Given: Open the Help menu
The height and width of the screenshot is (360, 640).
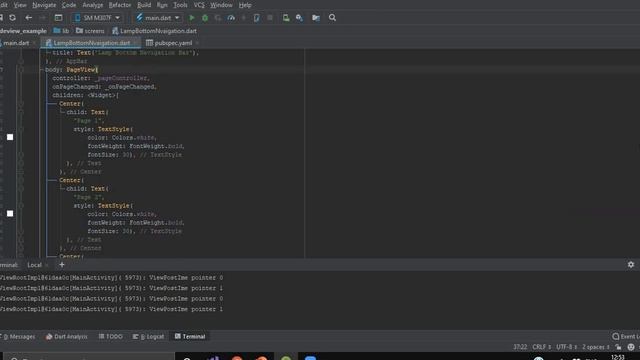Looking at the screenshot, I should 245,5.
